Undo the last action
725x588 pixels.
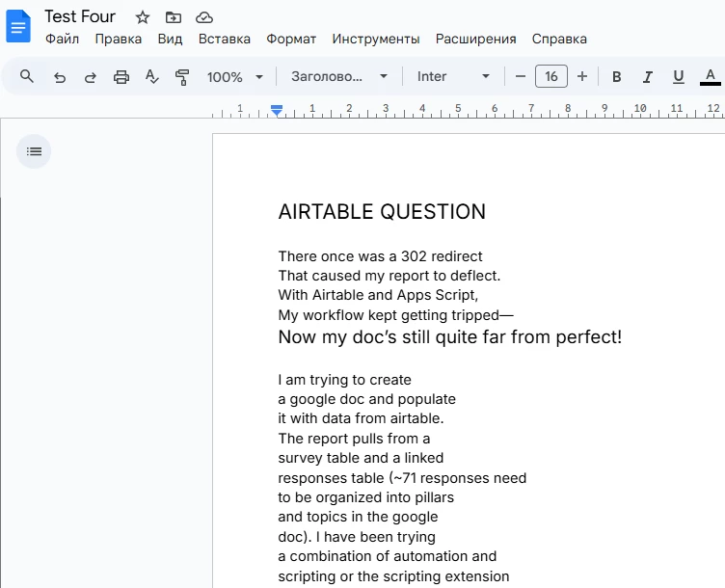[60, 77]
